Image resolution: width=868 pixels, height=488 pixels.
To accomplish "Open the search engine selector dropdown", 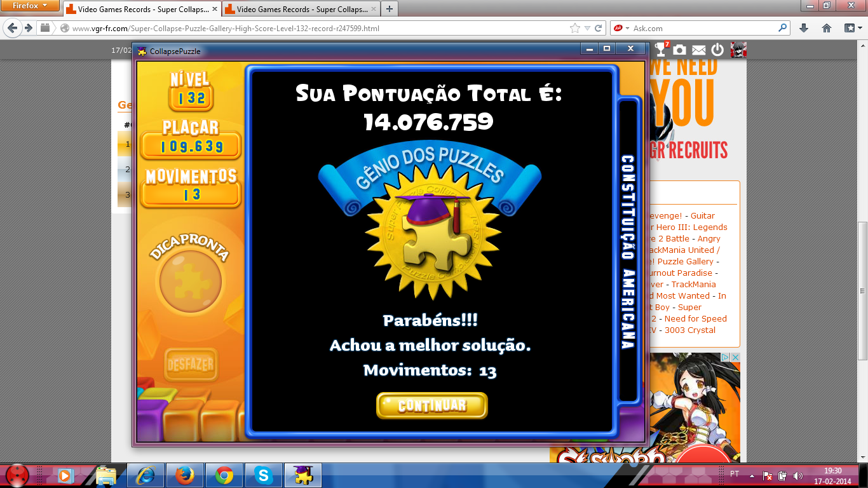I will (x=621, y=28).
